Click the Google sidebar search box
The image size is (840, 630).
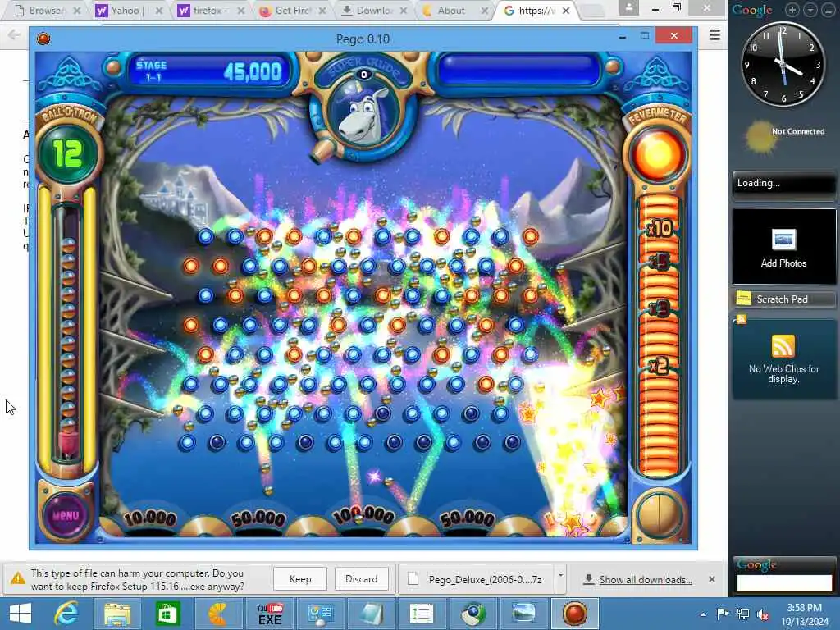(x=783, y=583)
